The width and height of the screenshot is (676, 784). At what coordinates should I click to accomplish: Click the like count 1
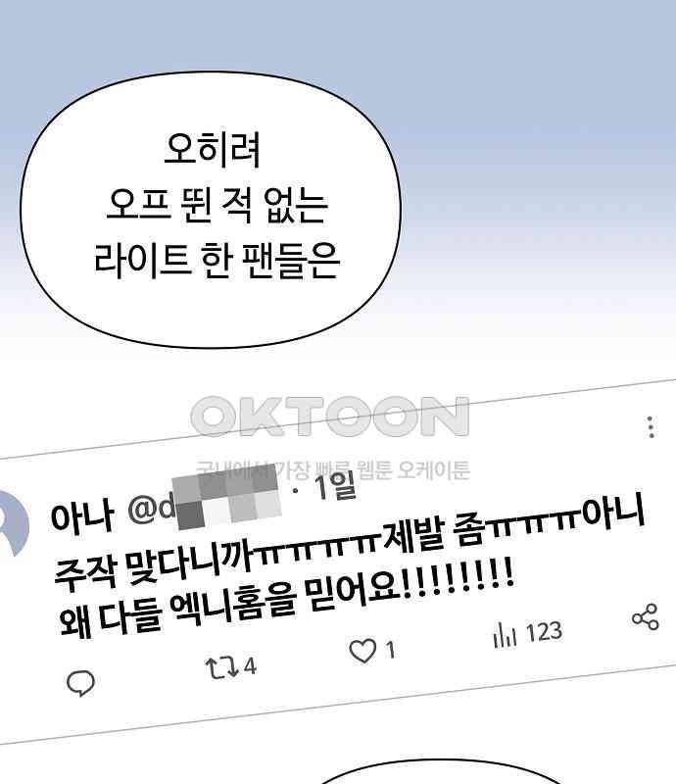(391, 650)
